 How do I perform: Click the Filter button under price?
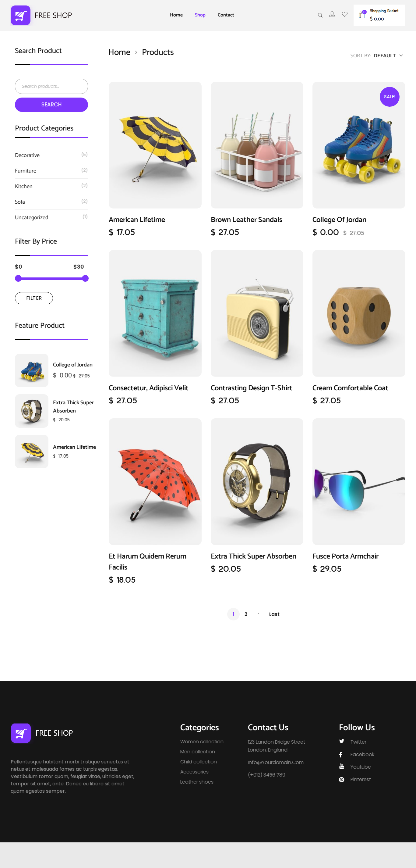click(x=34, y=298)
